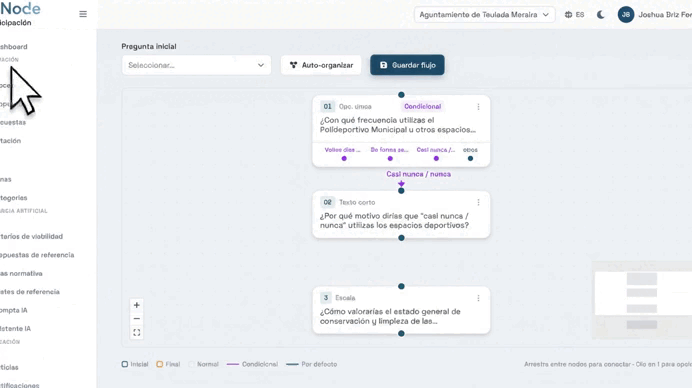This screenshot has width=692, height=388.
Task: Click the 'De forma se...' option handle
Action: (390, 158)
